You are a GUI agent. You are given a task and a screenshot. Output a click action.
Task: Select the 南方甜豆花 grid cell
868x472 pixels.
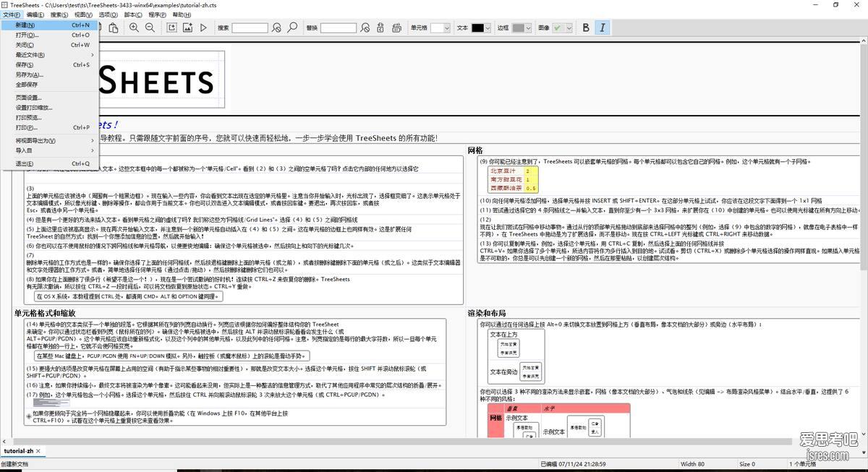pyautogui.click(x=506, y=179)
